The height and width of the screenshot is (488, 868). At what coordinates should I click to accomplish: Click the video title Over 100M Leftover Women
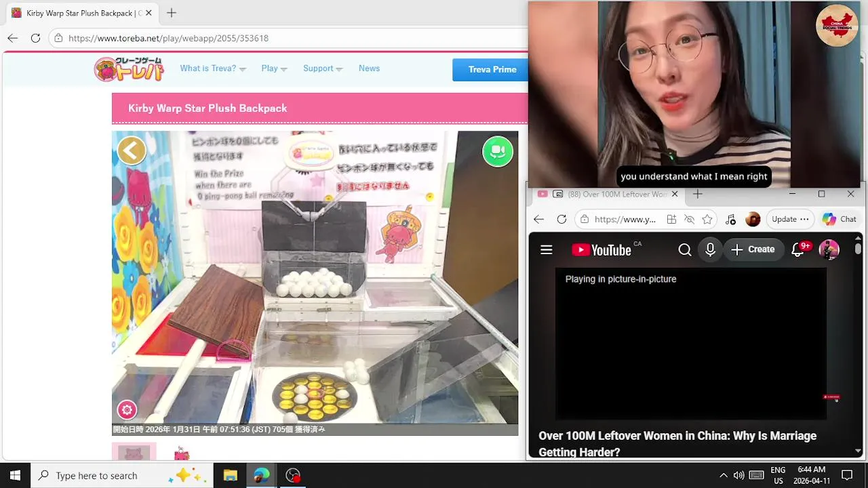677,443
